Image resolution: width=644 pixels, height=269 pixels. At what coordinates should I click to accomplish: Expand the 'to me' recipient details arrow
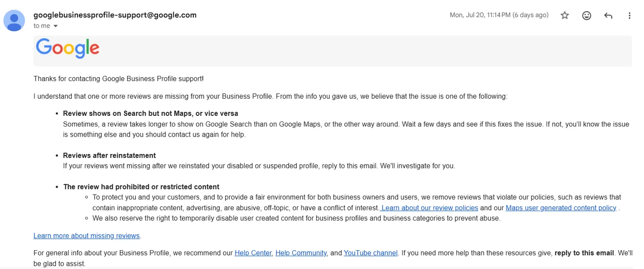[56, 26]
